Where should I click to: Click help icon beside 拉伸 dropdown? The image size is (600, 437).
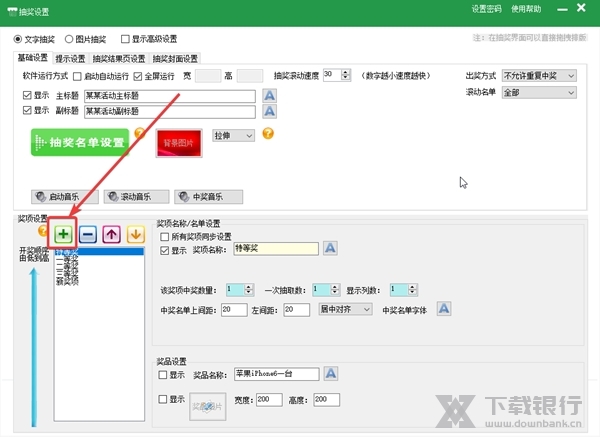268,133
